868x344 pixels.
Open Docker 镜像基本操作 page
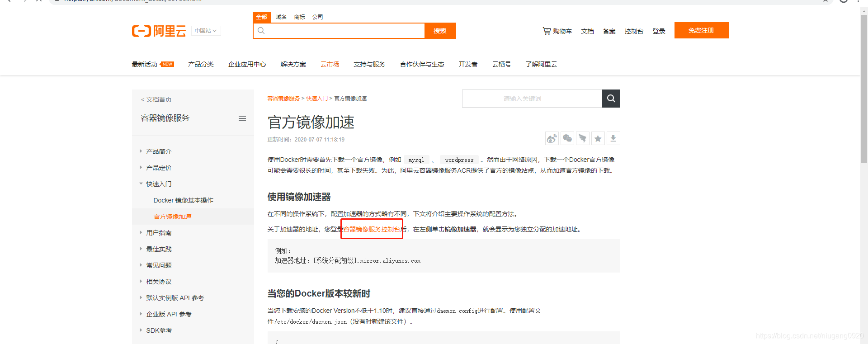pyautogui.click(x=183, y=200)
